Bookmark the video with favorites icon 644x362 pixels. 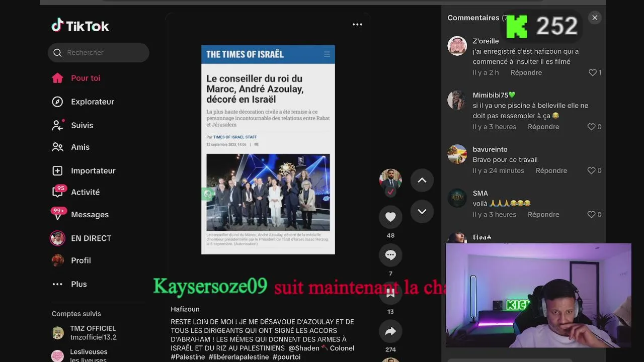(390, 294)
